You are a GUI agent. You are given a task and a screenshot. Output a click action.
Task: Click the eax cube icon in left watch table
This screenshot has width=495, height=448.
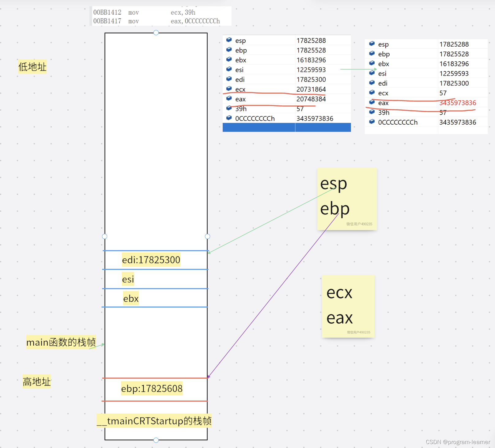click(x=229, y=98)
